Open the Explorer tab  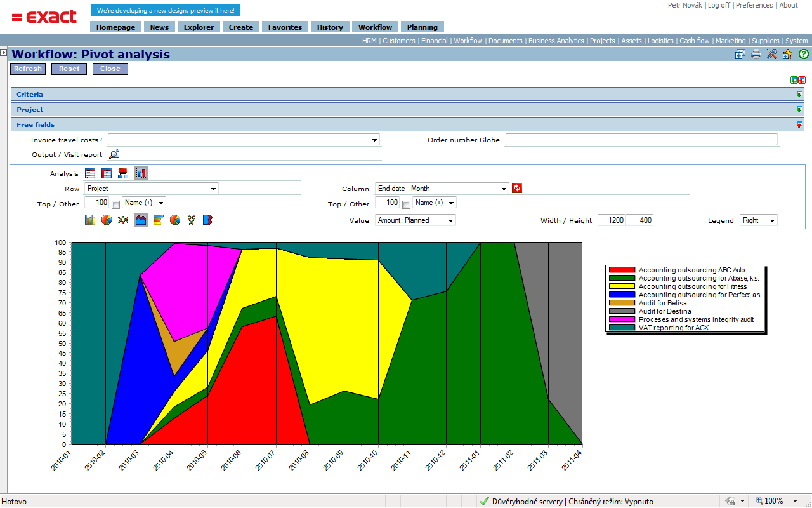pos(199,27)
